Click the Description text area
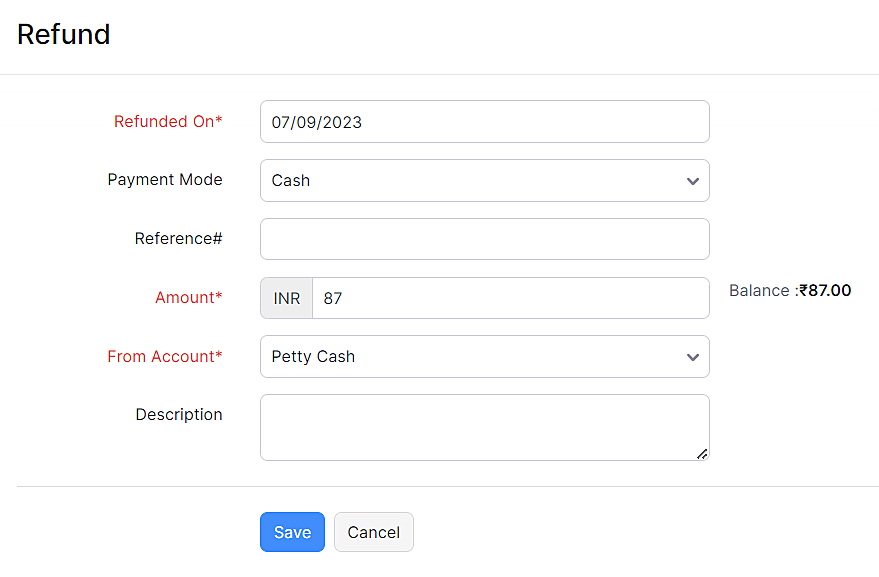Viewport: 879px width, 577px height. pyautogui.click(x=484, y=427)
